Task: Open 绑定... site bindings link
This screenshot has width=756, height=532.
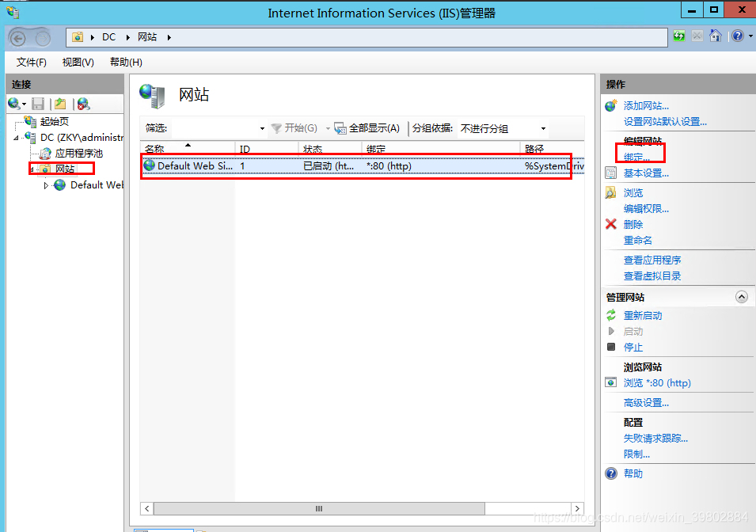Action: coord(636,158)
